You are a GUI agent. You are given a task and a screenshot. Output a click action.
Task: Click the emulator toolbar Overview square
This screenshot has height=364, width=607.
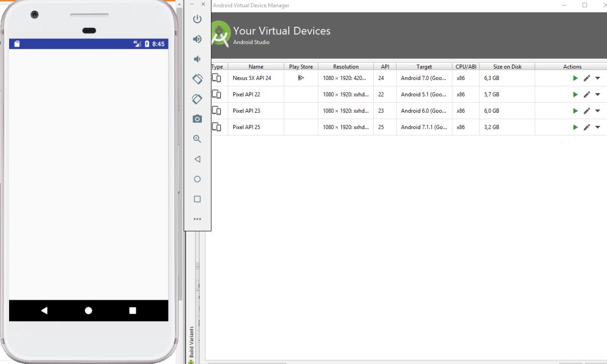(x=197, y=199)
